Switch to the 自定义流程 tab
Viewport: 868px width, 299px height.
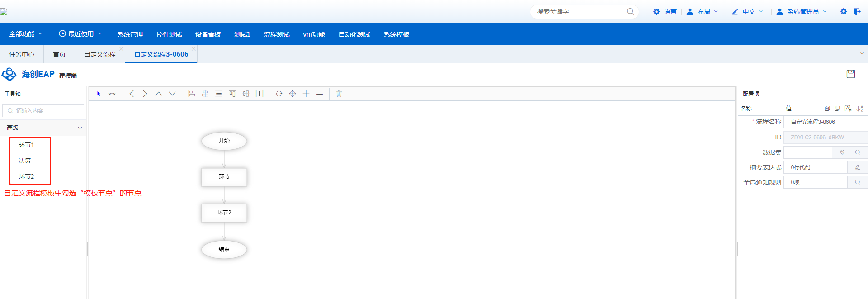pyautogui.click(x=100, y=54)
